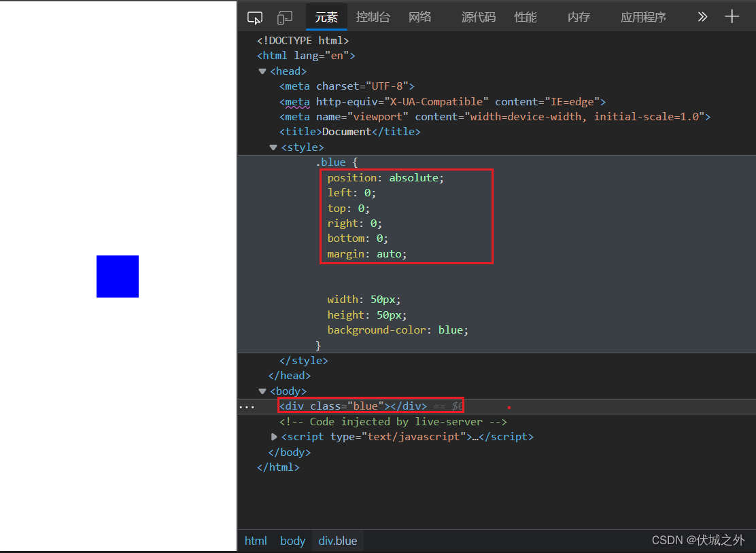Viewport: 756px width, 553px height.
Task: Expand the script type="text/javascript" node
Action: 274,437
